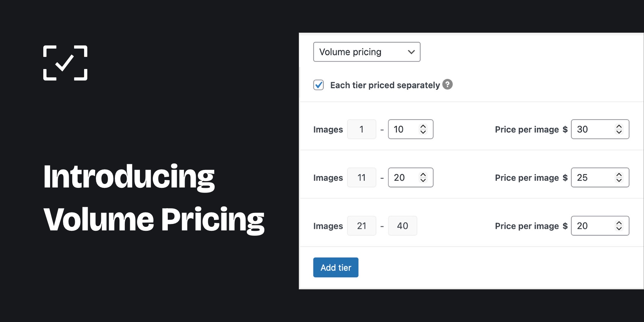
Task: Increase the $25 price with up arrow
Action: (619, 175)
